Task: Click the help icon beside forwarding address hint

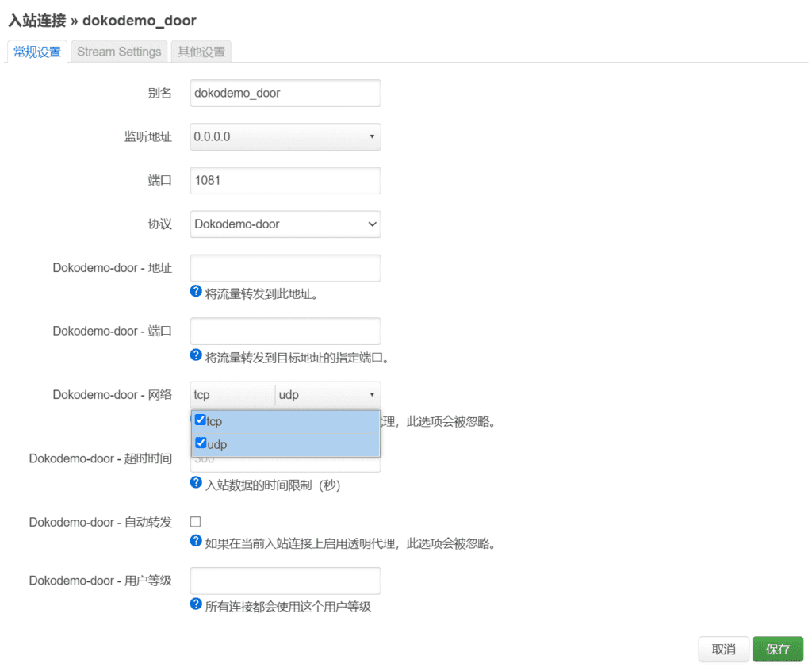Action: 195,291
